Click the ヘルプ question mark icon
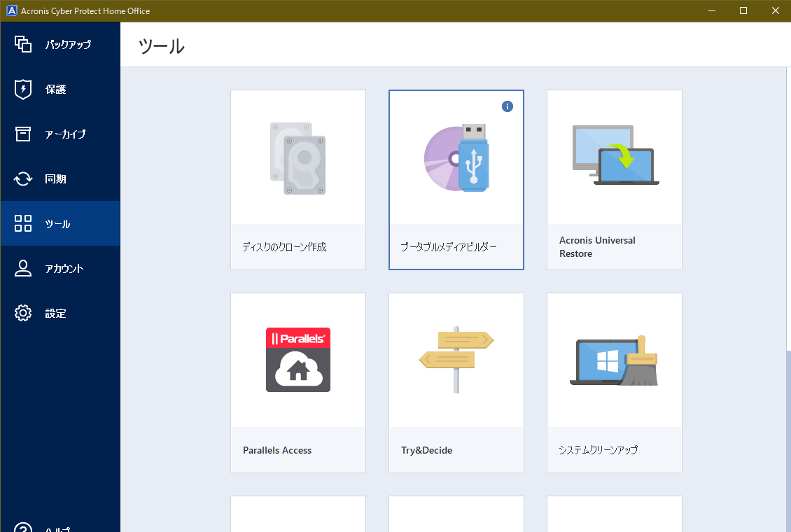The width and height of the screenshot is (791, 532). tap(22, 527)
